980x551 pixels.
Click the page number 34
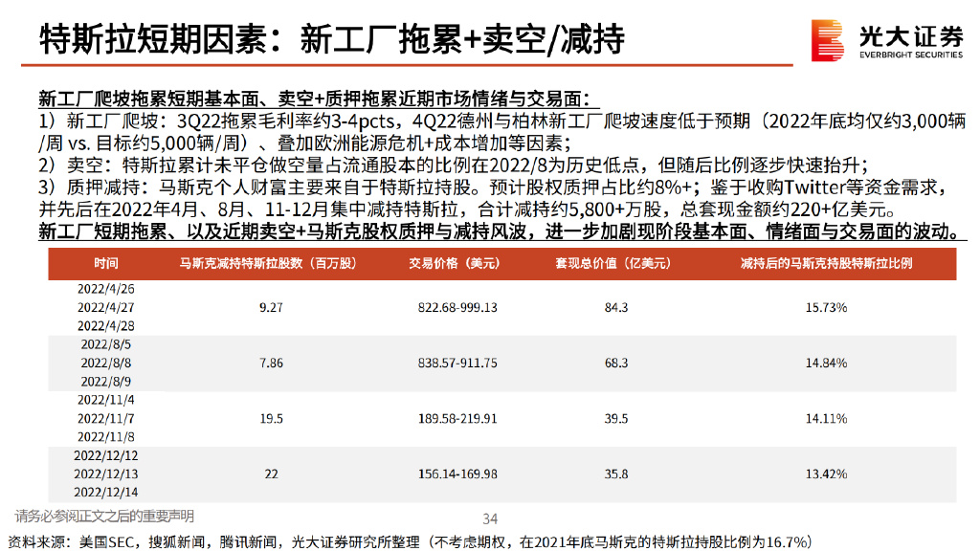[490, 519]
